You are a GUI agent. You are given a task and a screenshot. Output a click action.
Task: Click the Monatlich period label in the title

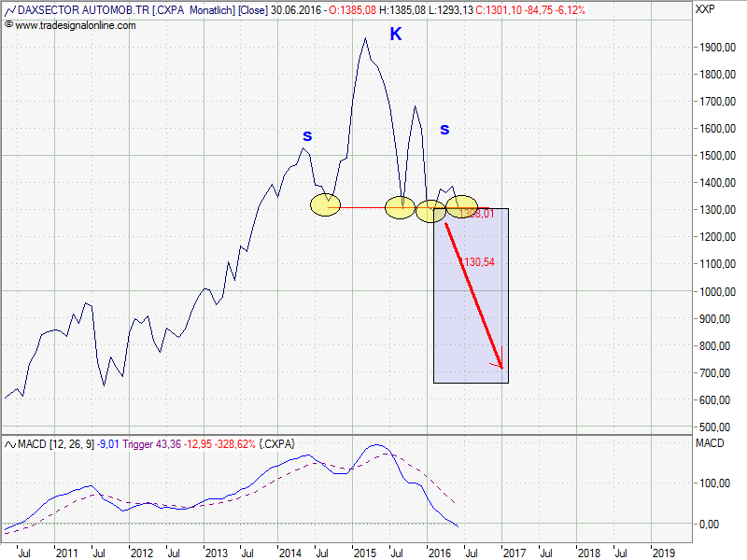coord(214,9)
